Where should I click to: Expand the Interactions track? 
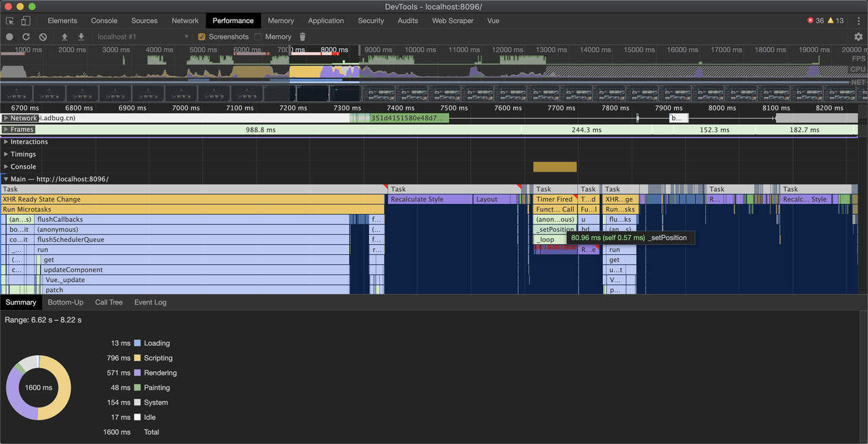click(6, 142)
